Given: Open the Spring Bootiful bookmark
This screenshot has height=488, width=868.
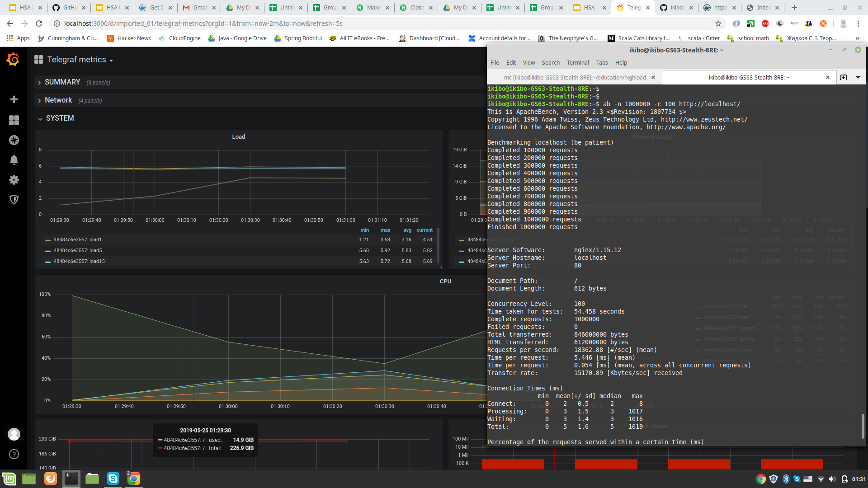Looking at the screenshot, I should [298, 38].
